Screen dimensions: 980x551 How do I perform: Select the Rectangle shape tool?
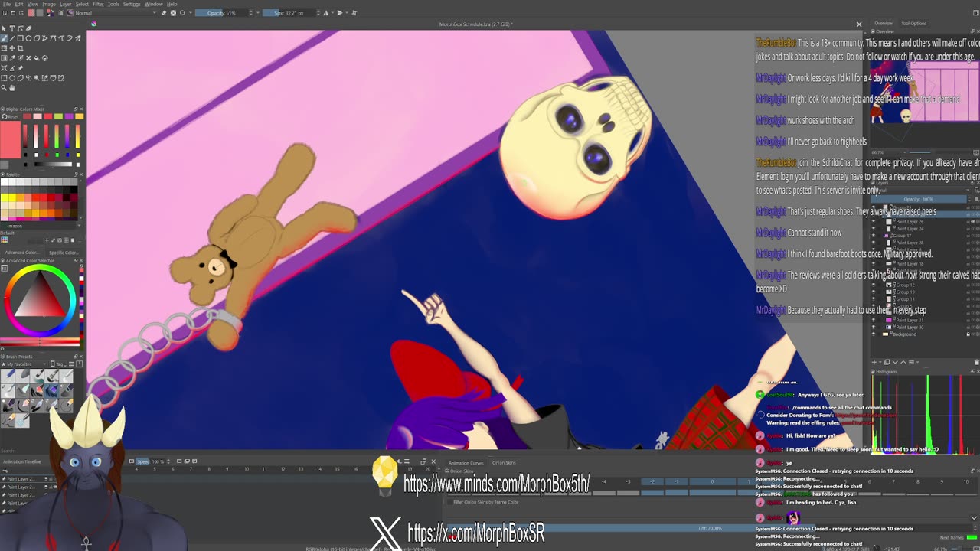click(20, 38)
